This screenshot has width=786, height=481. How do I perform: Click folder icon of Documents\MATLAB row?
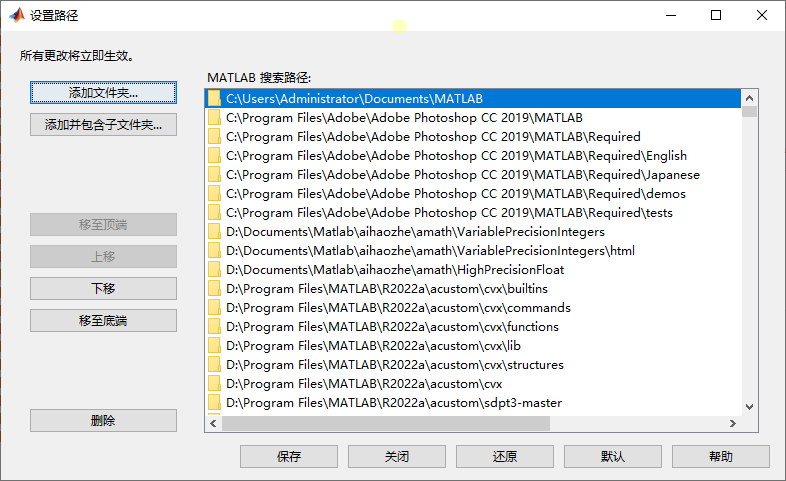point(215,98)
